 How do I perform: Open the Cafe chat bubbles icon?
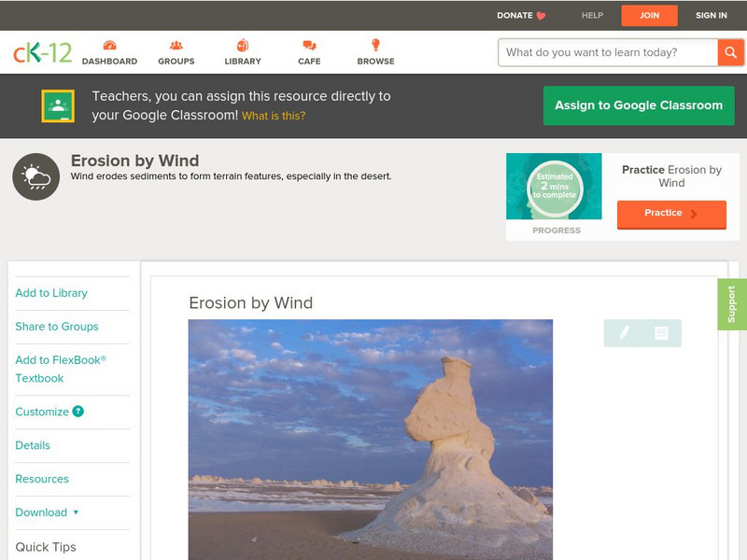click(x=309, y=46)
